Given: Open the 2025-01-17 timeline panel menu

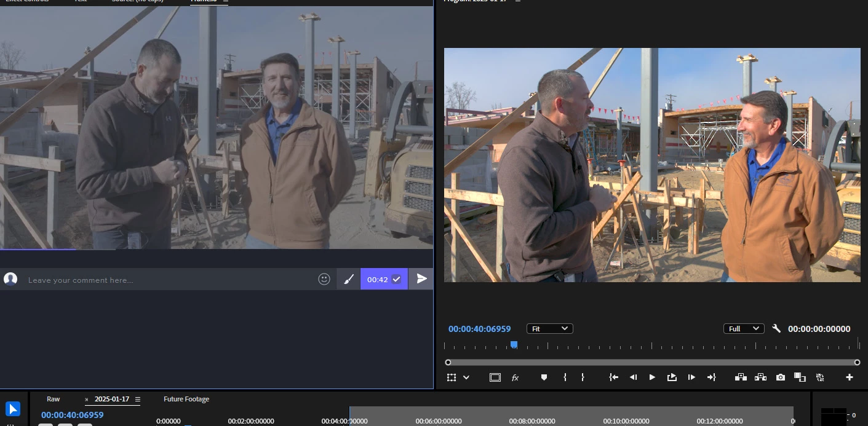Looking at the screenshot, I should point(137,400).
